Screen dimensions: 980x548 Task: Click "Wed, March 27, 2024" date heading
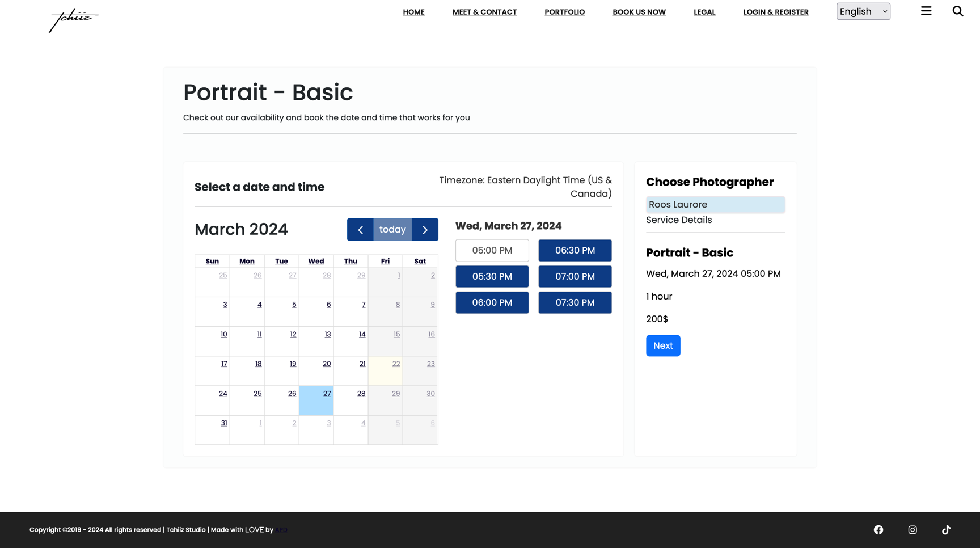pos(508,226)
